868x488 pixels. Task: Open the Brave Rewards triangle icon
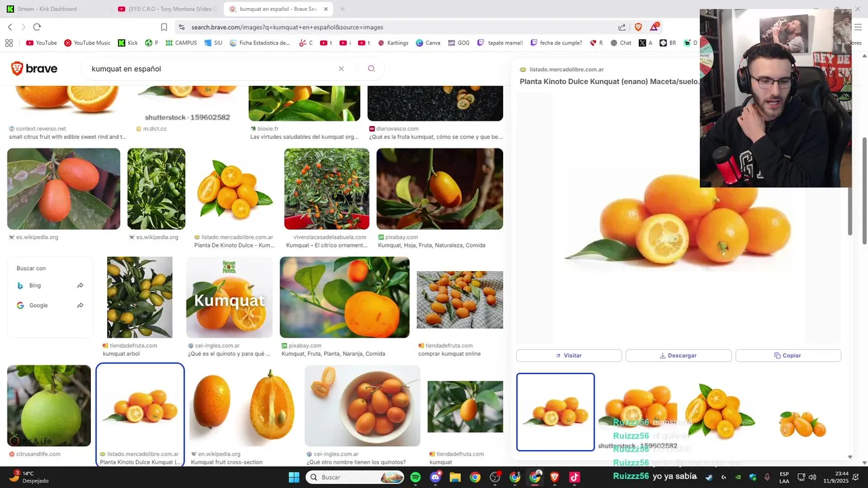(x=654, y=27)
